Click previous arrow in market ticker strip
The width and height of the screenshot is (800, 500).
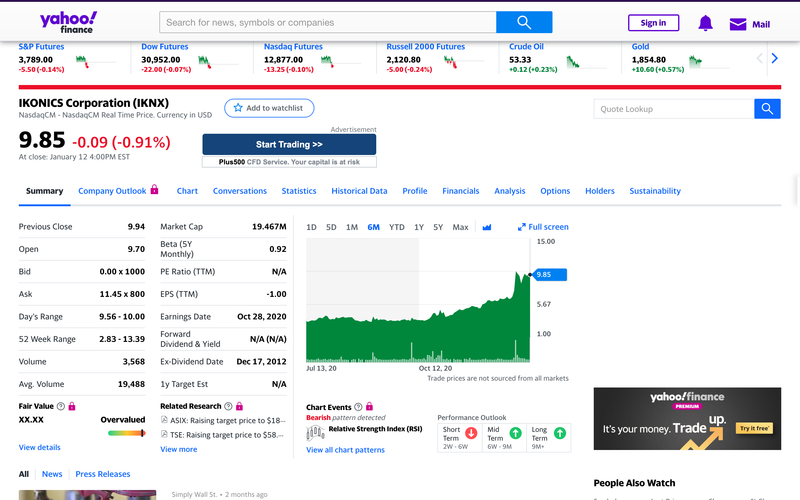click(x=759, y=58)
